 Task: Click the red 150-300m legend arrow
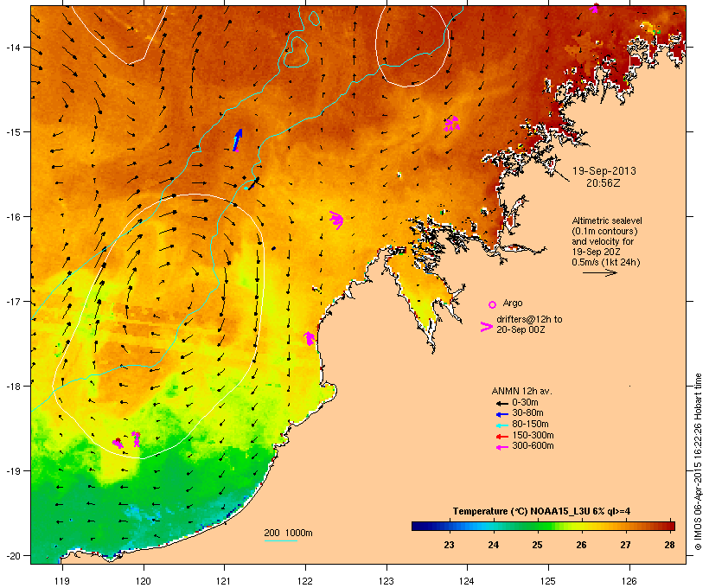click(x=501, y=436)
